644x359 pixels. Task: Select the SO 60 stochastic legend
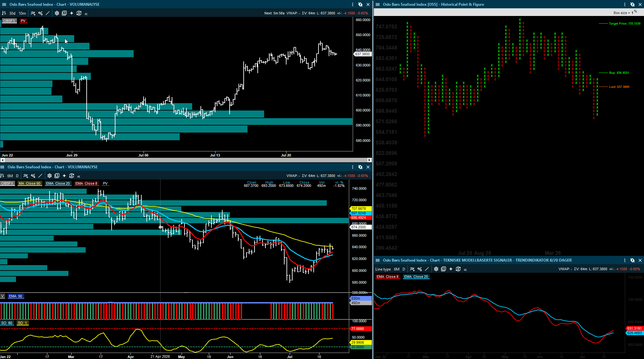point(7,323)
